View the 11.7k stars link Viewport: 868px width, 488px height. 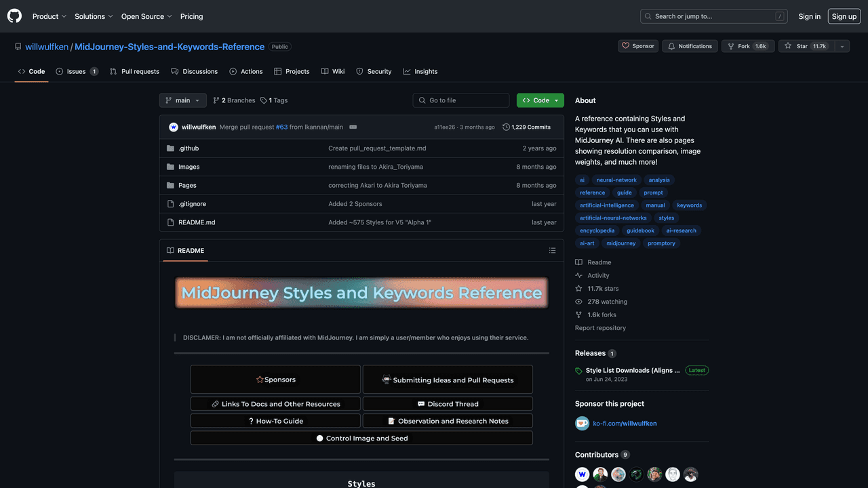(x=597, y=289)
